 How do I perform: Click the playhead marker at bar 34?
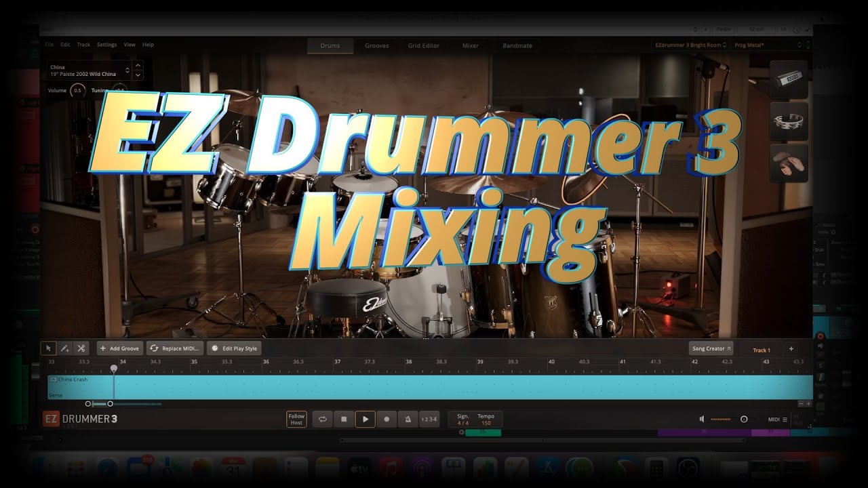(113, 369)
